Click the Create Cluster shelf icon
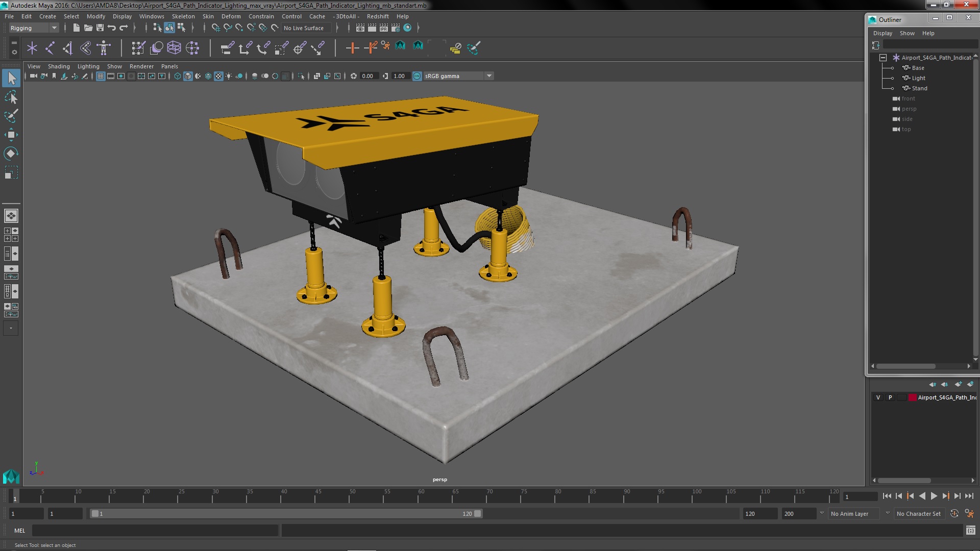This screenshot has width=980, height=551. tap(192, 48)
